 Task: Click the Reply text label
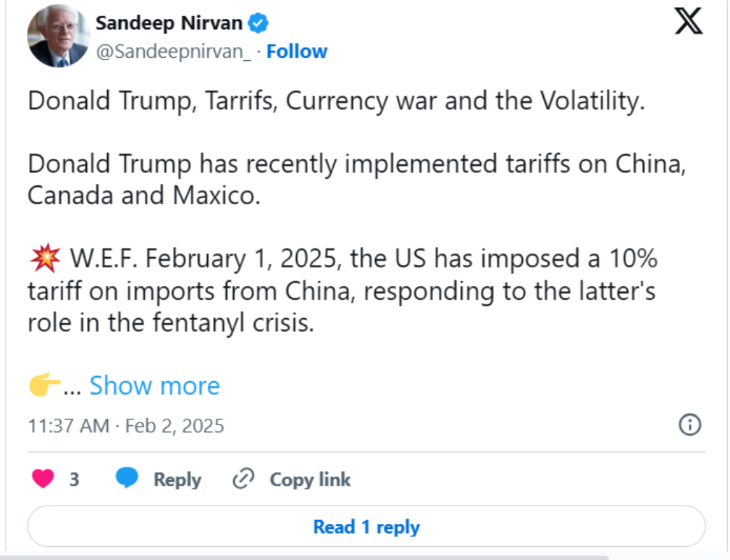tap(177, 480)
